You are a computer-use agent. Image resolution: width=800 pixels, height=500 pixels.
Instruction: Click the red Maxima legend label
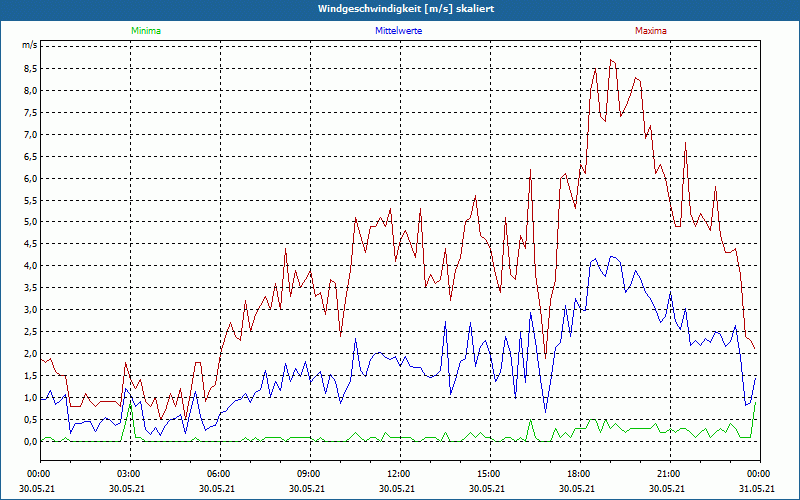(651, 31)
